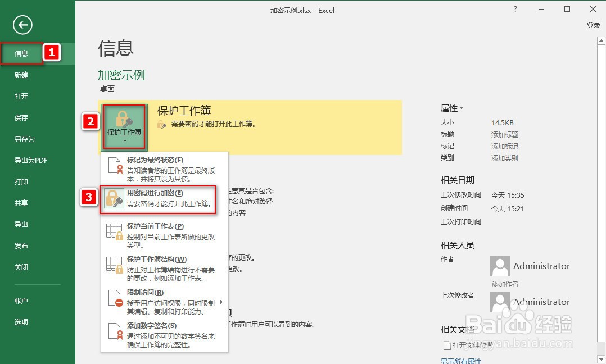Select 添加数字签名(S) menu entry
The width and height of the screenshot is (606, 364).
click(x=165, y=335)
